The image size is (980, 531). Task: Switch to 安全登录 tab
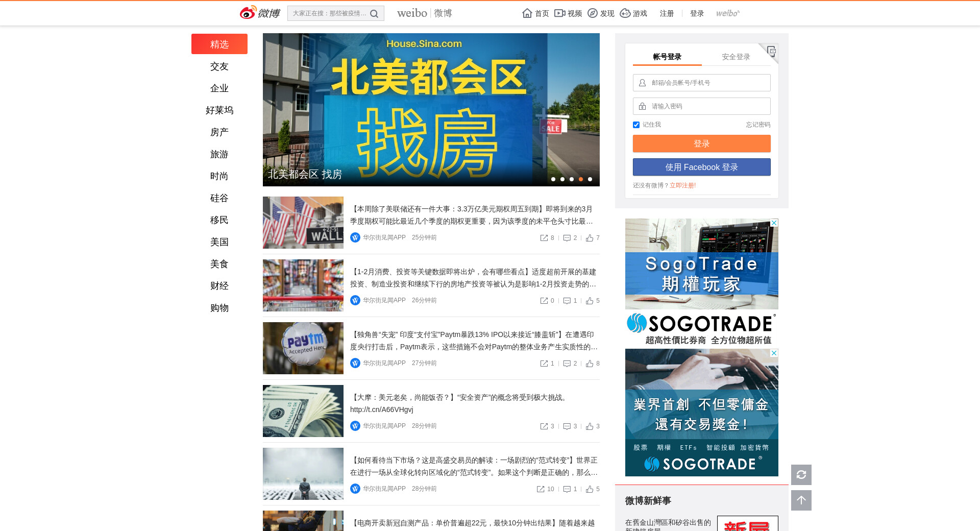736,57
